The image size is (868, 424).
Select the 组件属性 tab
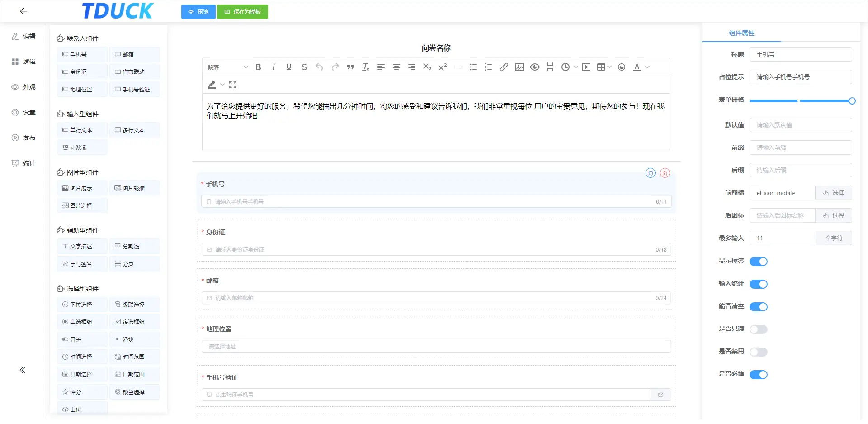click(741, 33)
